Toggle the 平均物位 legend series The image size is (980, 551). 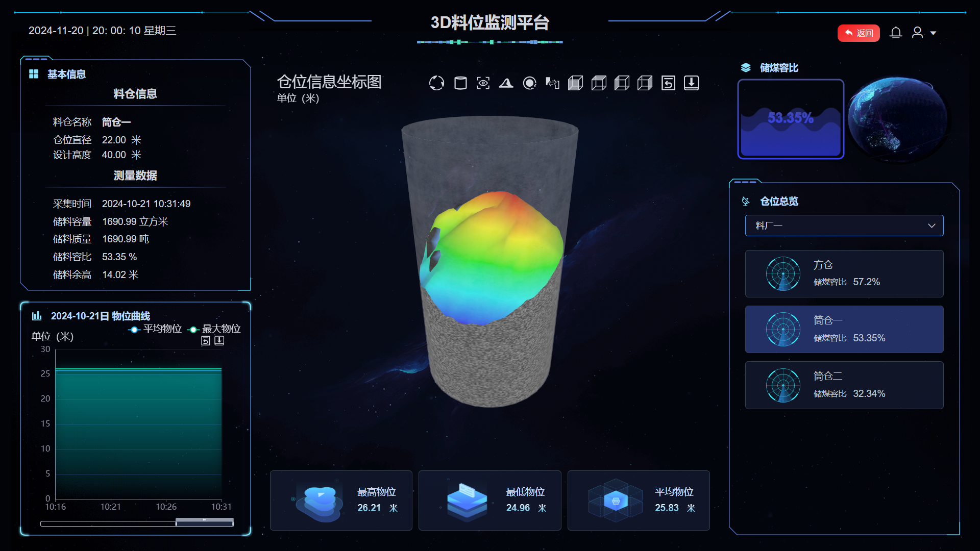click(155, 329)
